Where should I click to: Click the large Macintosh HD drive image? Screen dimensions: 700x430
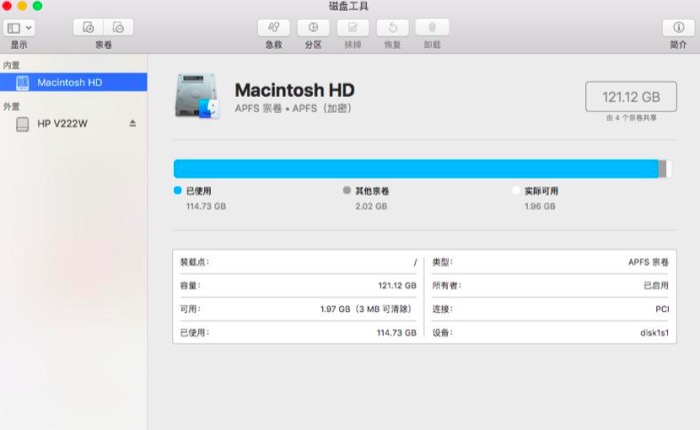[x=196, y=96]
